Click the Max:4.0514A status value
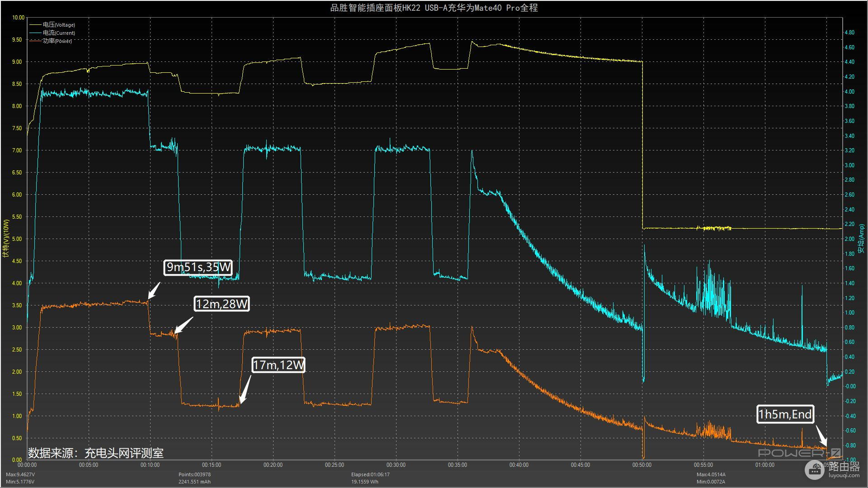The image size is (868, 488). pos(711,474)
